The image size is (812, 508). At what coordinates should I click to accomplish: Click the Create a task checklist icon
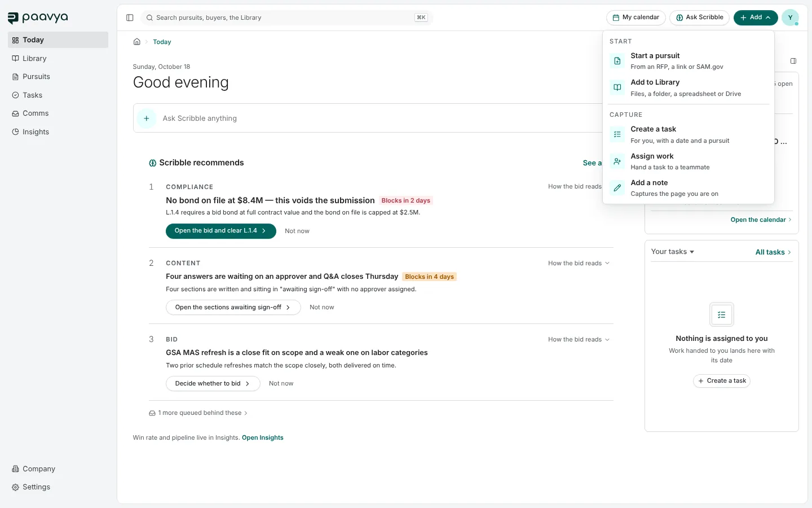(617, 134)
